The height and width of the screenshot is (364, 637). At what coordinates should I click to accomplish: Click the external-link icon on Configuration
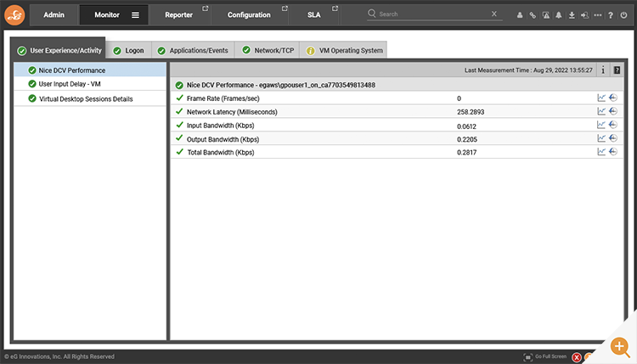285,8
